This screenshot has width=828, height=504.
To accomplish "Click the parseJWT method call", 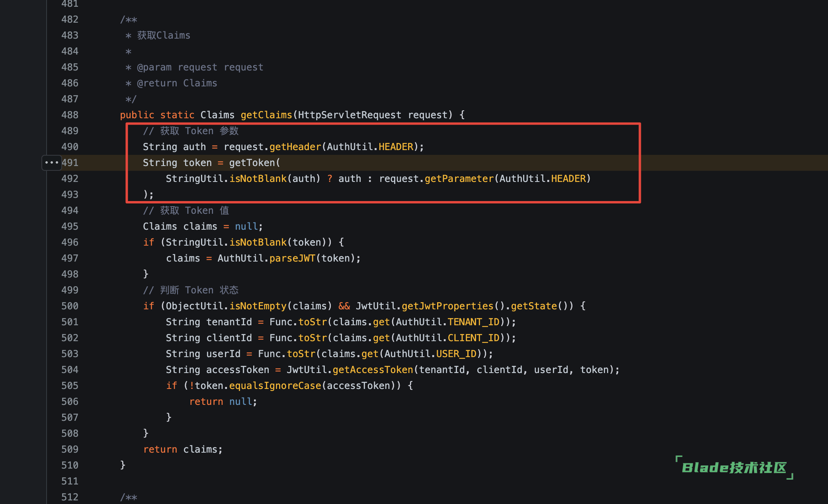I will (x=292, y=258).
